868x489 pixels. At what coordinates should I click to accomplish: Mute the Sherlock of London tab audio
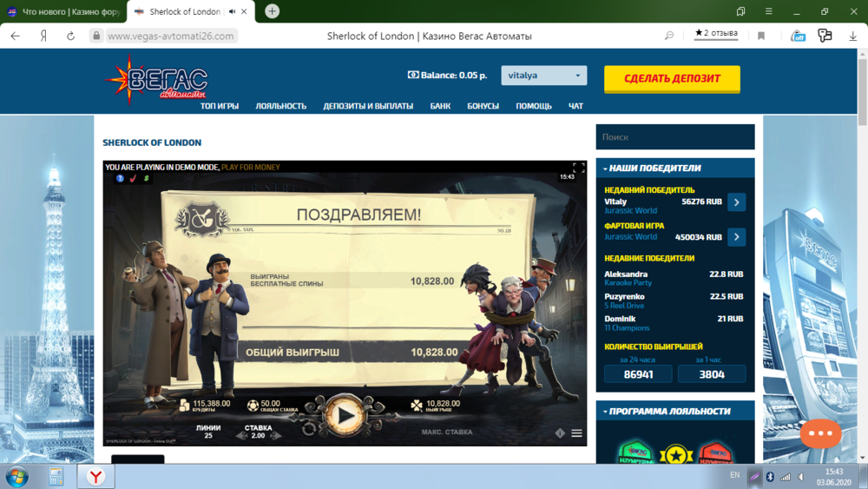[233, 11]
